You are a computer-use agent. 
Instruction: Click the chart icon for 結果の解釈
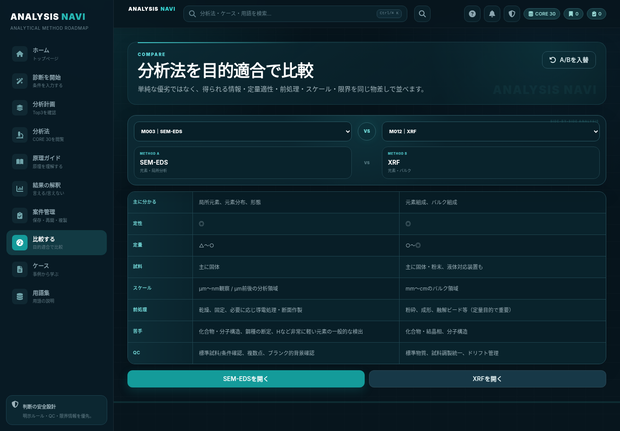[x=19, y=189]
